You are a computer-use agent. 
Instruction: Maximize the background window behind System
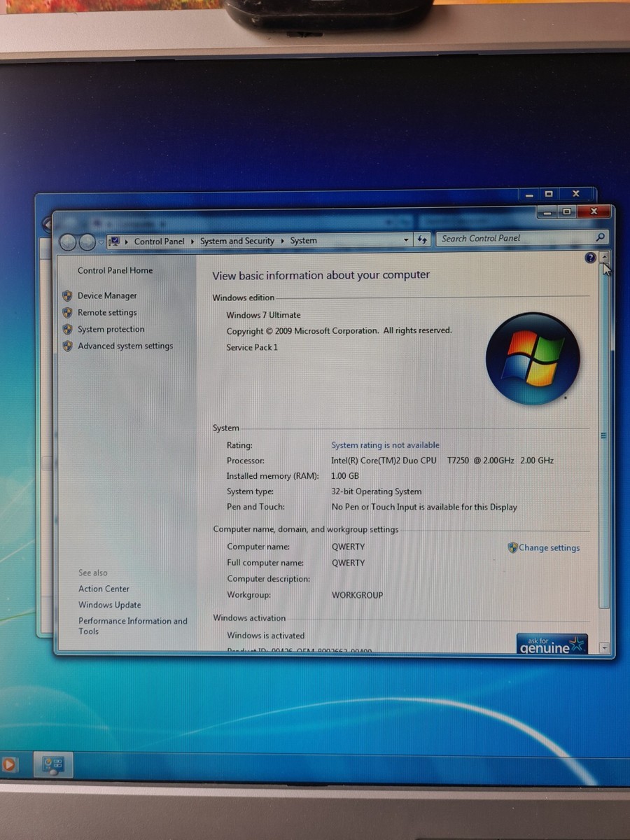click(549, 194)
